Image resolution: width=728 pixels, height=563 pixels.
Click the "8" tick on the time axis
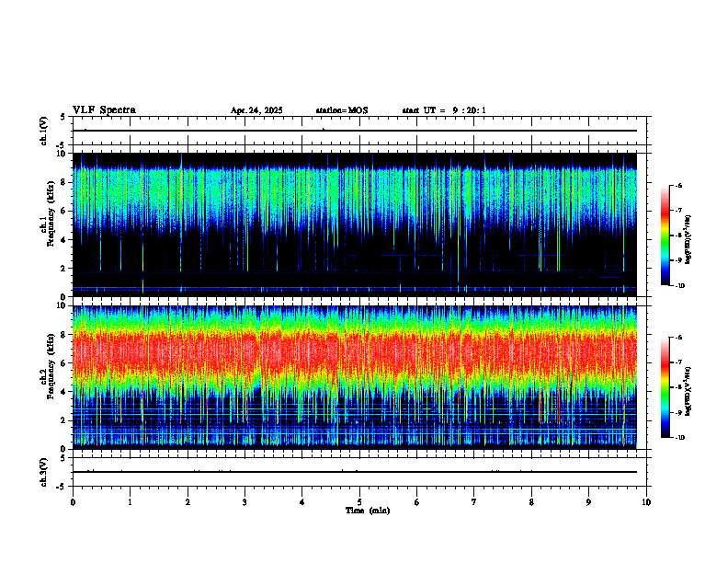pyautogui.click(x=531, y=502)
